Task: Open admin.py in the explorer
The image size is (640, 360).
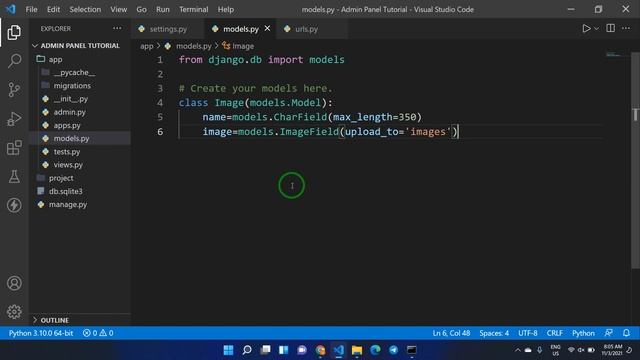Action: click(x=80, y=112)
